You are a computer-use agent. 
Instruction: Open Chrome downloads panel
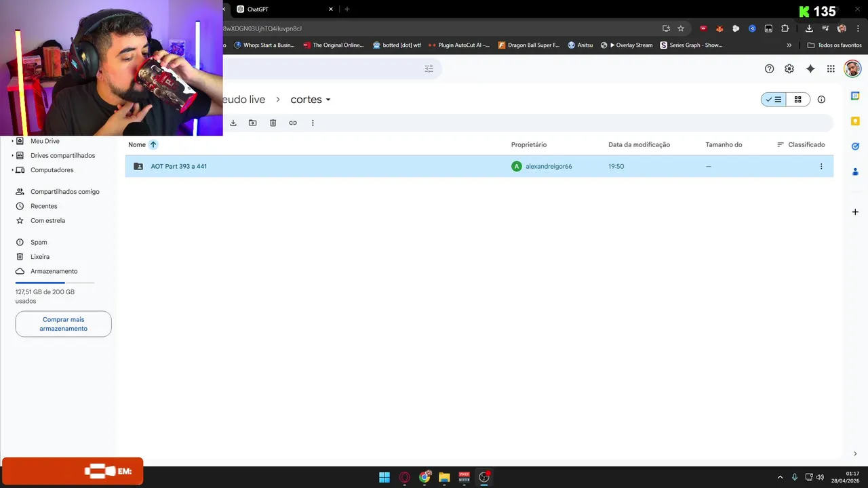(809, 28)
